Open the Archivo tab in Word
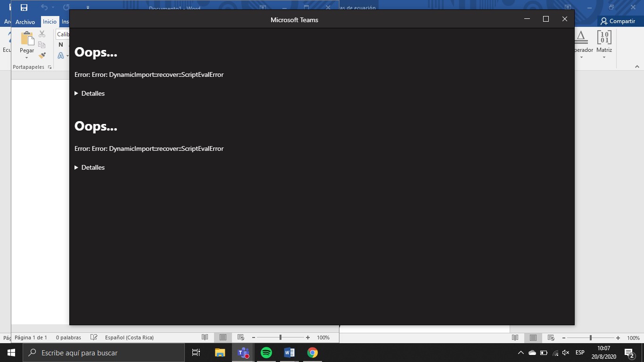 click(x=25, y=22)
